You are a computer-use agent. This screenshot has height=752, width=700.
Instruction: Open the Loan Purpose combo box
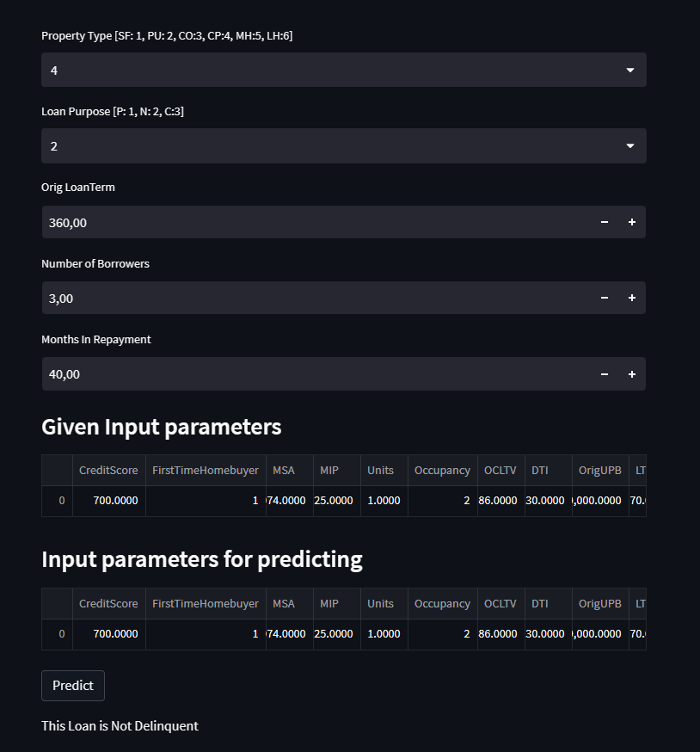click(x=344, y=145)
